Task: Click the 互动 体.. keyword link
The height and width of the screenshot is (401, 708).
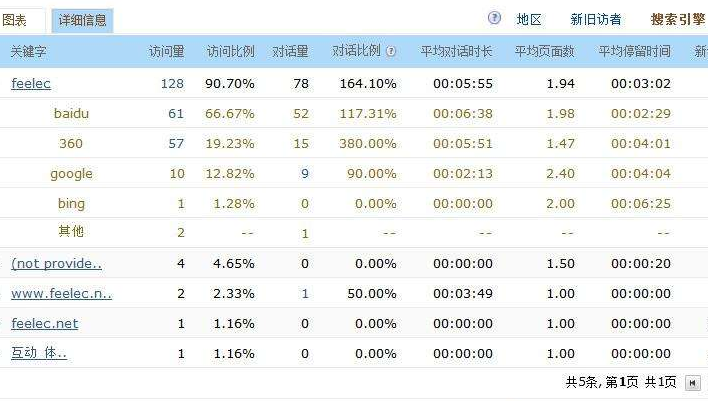Action: (x=39, y=353)
